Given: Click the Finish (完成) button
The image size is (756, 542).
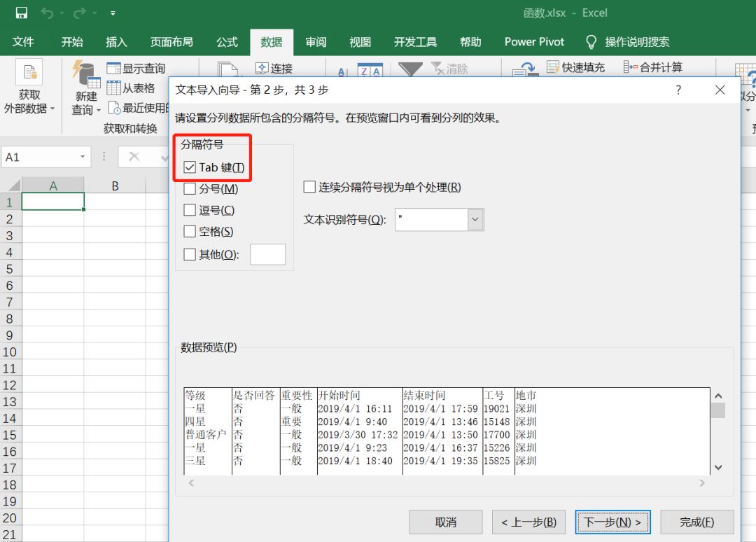Looking at the screenshot, I should [x=696, y=522].
